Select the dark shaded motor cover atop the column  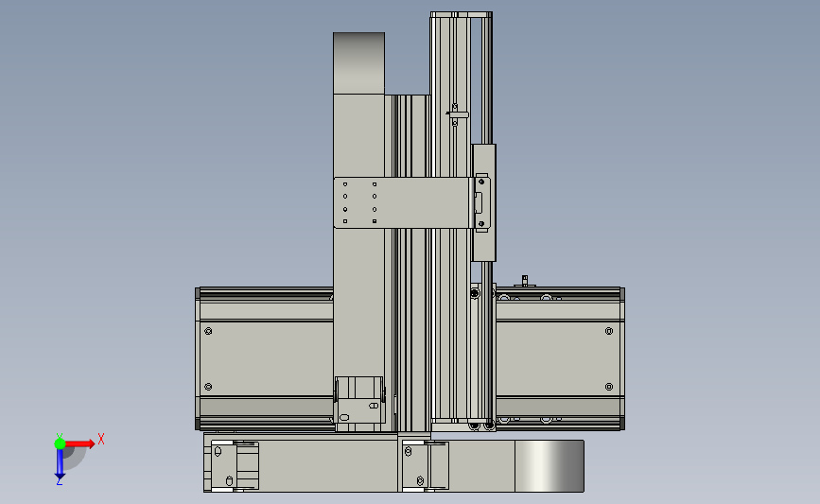coord(358,63)
